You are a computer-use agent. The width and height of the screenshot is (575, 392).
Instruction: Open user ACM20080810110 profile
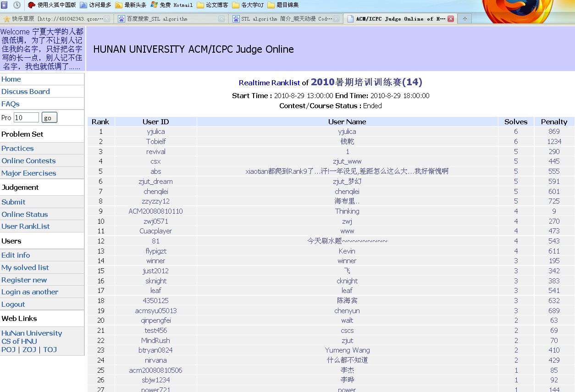coord(156,211)
